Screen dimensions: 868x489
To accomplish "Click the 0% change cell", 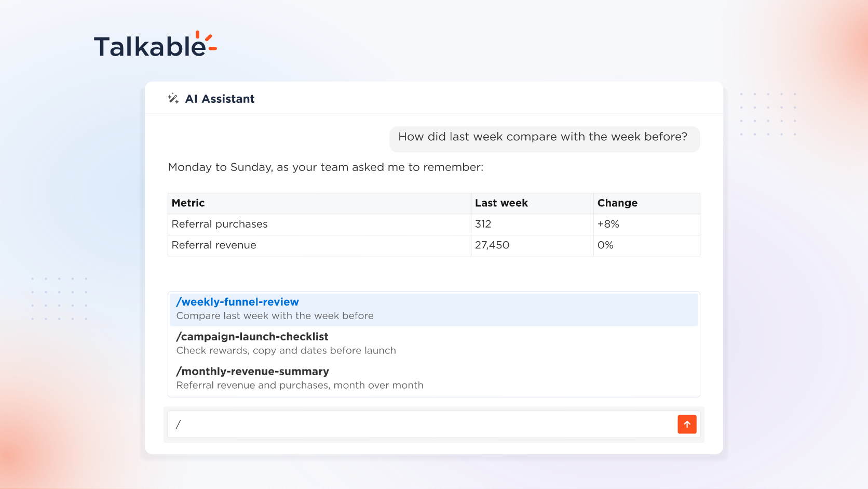I will (x=647, y=245).
